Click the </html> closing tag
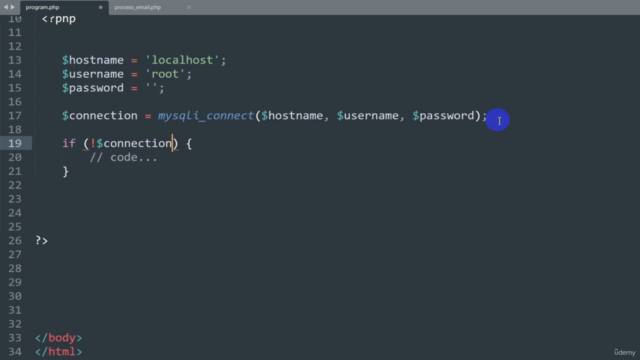 point(58,352)
